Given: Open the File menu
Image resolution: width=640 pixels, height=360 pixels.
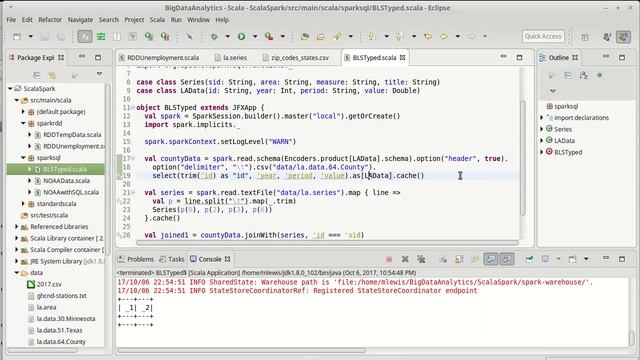Looking at the screenshot, I should pos(11,20).
